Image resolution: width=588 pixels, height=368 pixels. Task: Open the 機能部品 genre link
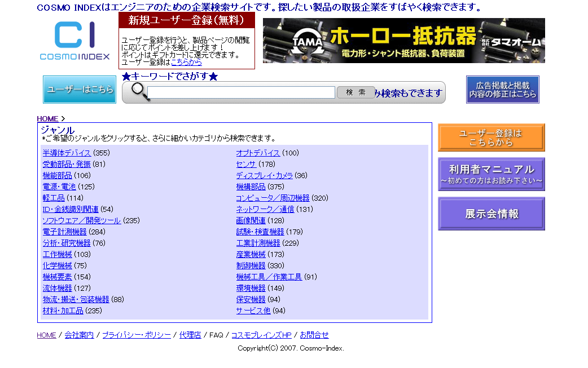(57, 176)
